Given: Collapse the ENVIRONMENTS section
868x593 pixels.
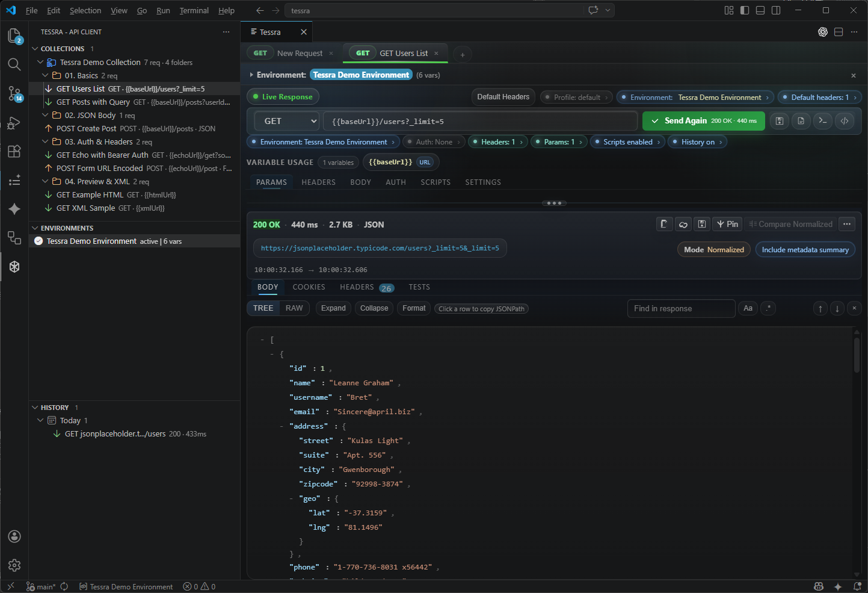Looking at the screenshot, I should pos(35,228).
